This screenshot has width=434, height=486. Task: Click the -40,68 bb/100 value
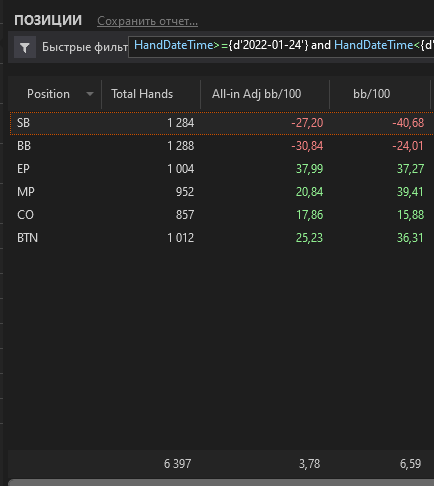[x=408, y=123]
